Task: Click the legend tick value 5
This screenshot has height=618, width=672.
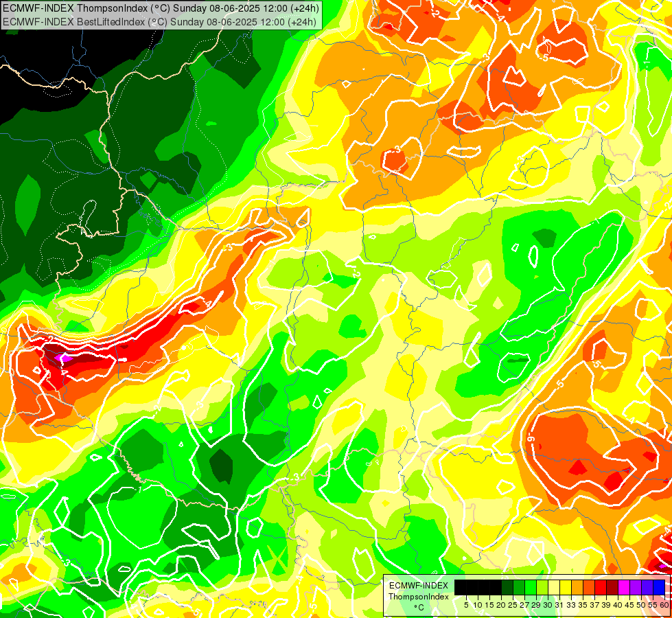Action: (x=466, y=605)
